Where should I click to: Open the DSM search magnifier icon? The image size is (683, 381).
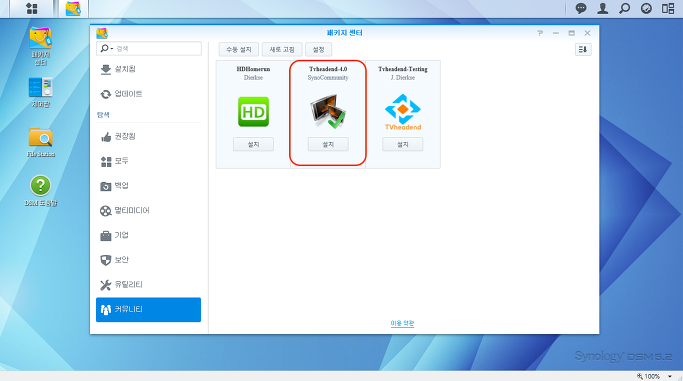pyautogui.click(x=624, y=8)
